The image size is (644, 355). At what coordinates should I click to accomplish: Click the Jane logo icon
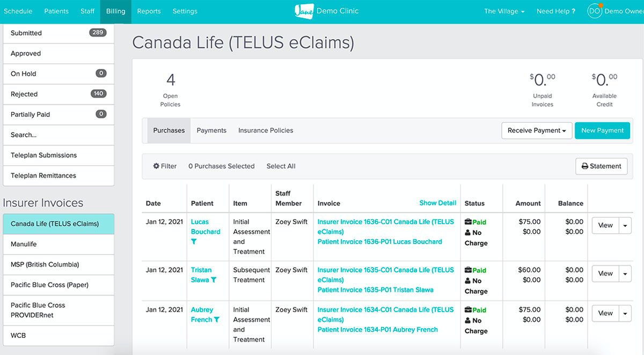(304, 11)
